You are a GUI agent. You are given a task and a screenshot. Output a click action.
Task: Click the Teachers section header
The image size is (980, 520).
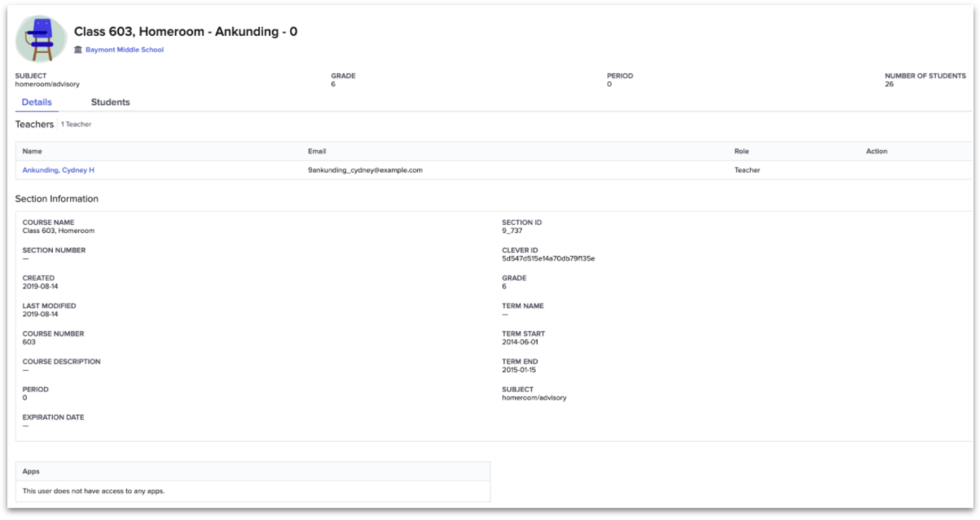pos(33,124)
